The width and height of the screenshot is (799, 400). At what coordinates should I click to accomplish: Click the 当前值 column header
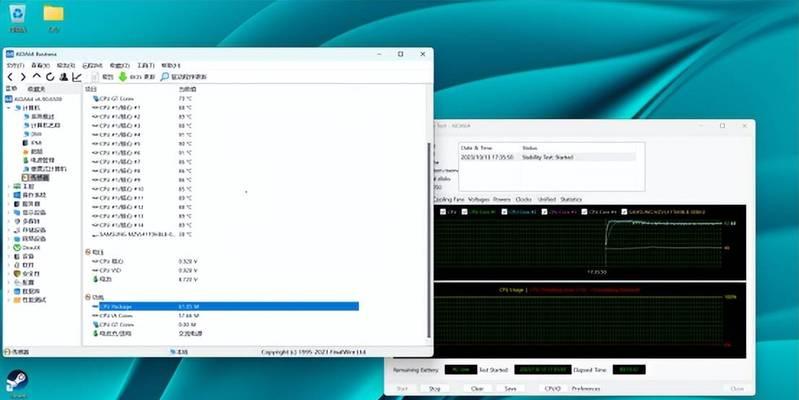[187, 89]
